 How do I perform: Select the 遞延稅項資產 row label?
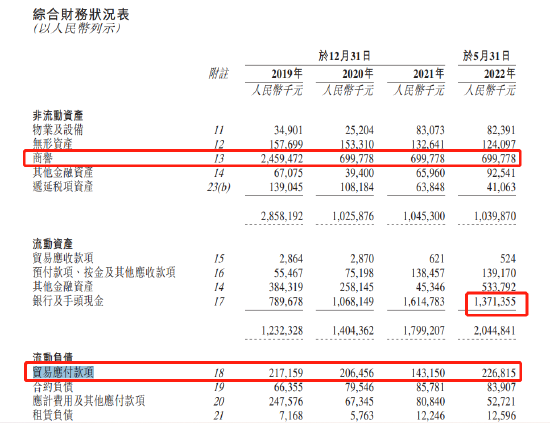coord(63,187)
